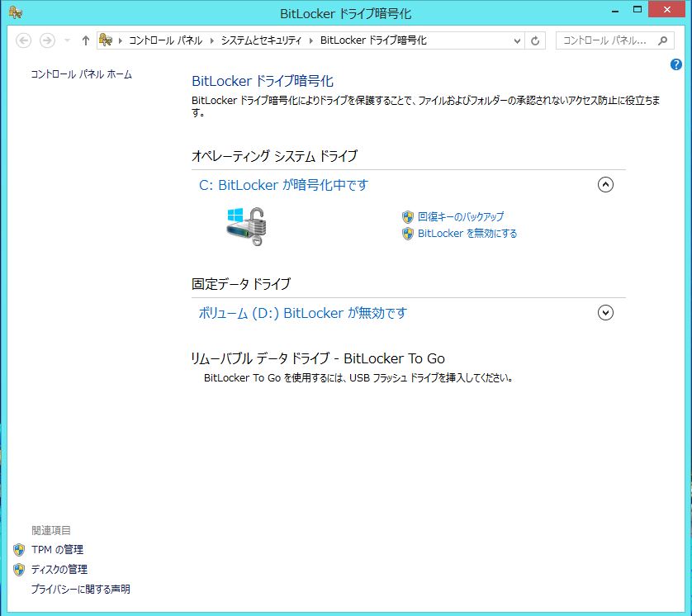Close the BitLocker window

pos(667,10)
